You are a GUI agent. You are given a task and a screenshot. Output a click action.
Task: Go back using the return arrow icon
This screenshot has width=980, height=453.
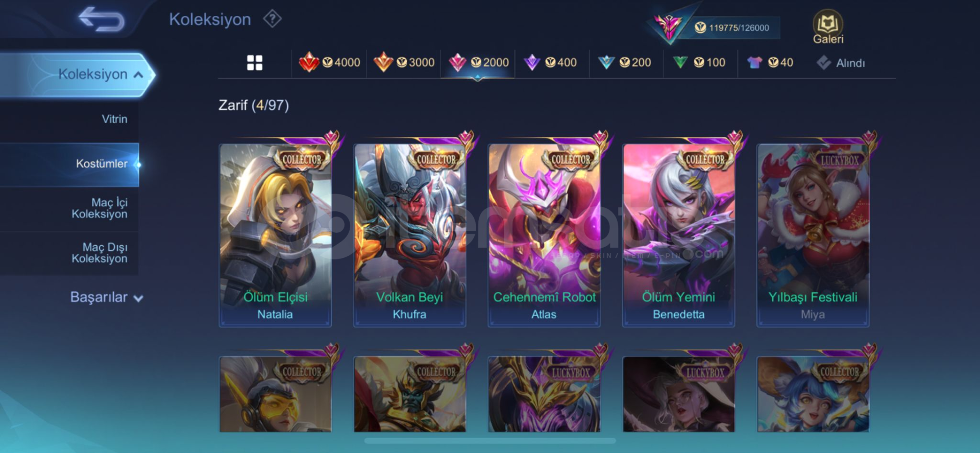[x=101, y=19]
